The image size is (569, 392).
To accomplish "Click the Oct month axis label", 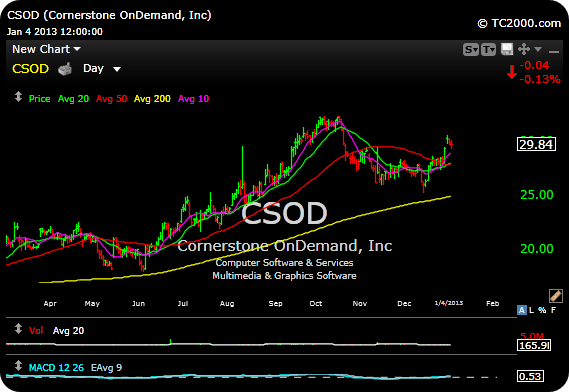I will pyautogui.click(x=316, y=303).
